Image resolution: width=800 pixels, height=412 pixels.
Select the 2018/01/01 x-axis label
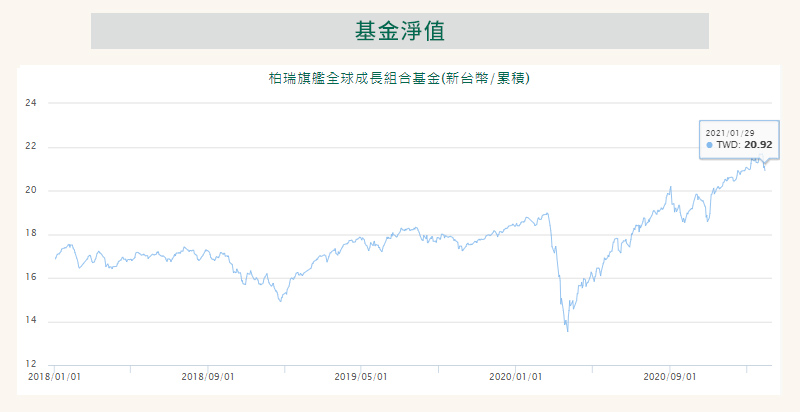coord(54,377)
